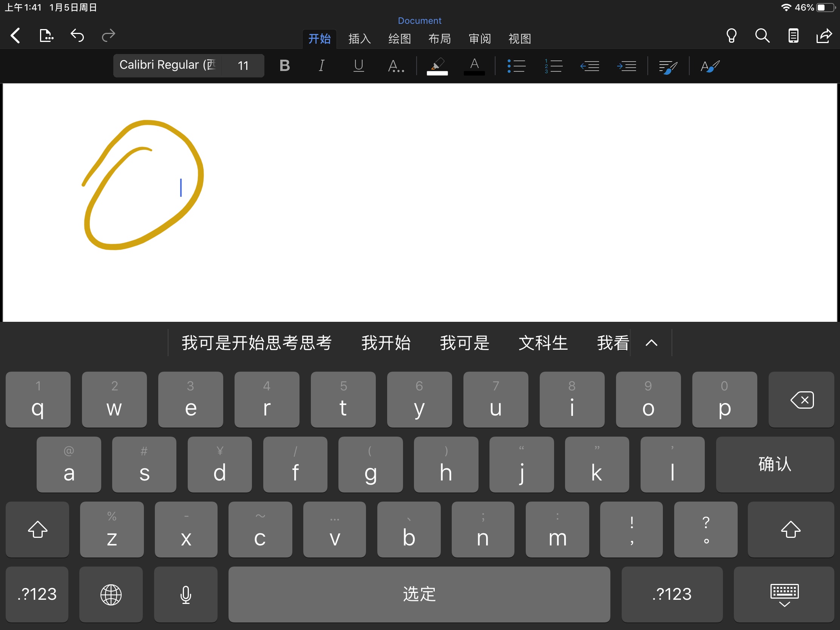Viewport: 840px width, 630px height.
Task: Switch to the 布局 tab
Action: pos(439,39)
